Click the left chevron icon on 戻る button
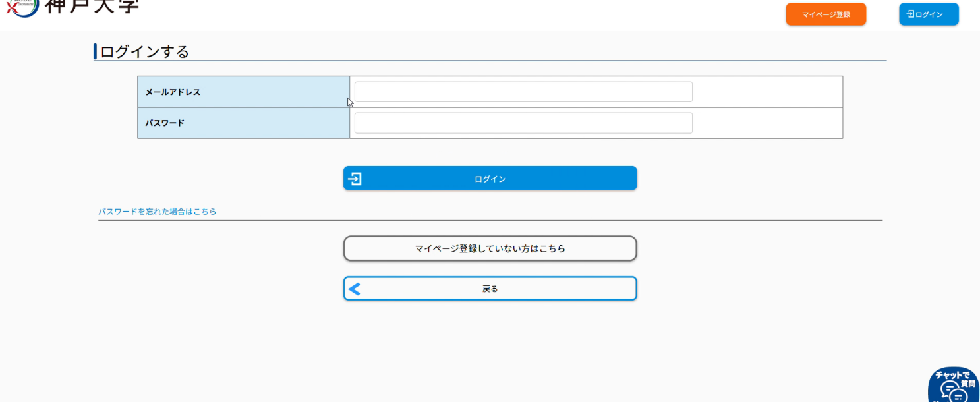The image size is (980, 402). (x=355, y=289)
